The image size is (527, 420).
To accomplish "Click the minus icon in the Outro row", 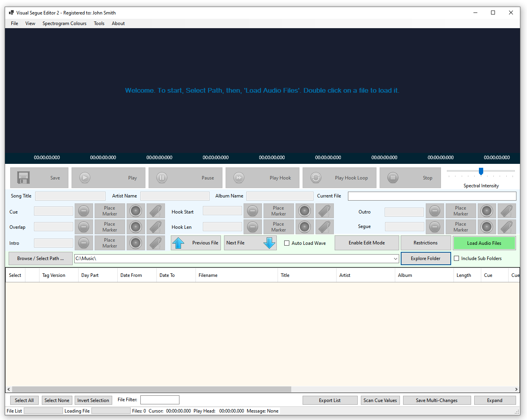I will (x=435, y=211).
